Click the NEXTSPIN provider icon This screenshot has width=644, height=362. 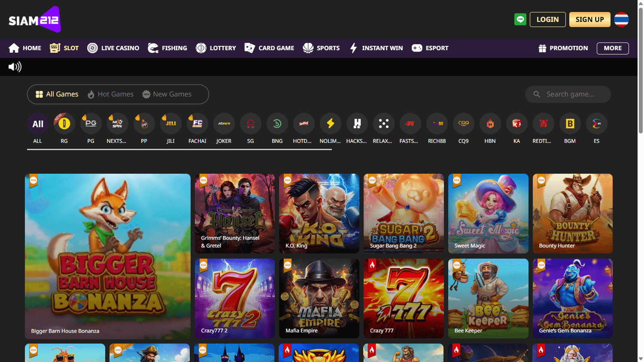[117, 123]
